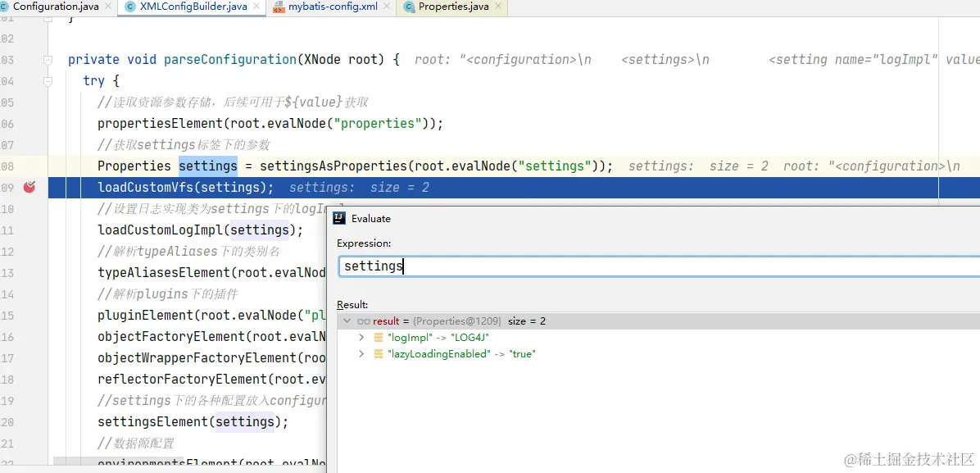The image size is (980, 473).
Task: Click the Result label in Evaluate dialog
Action: tap(352, 305)
